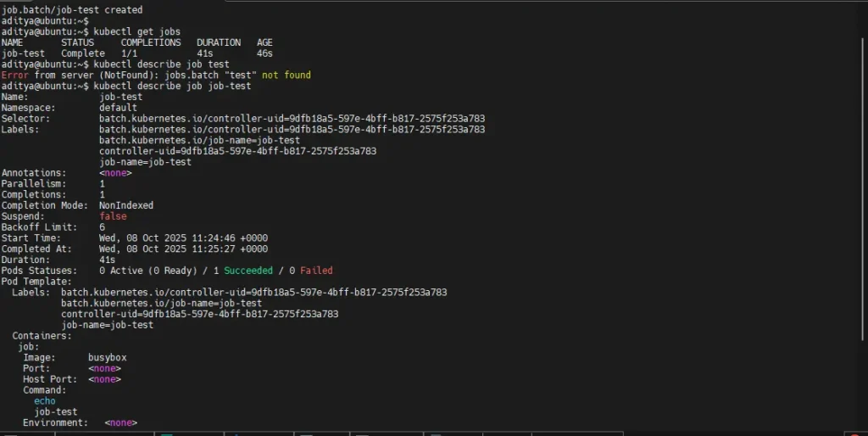Viewport: 868px width, 436px height.
Task: Click the Annotations '<none>' value
Action: coord(115,173)
